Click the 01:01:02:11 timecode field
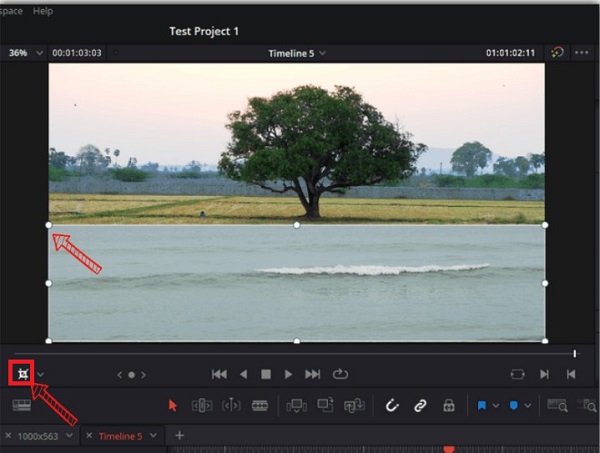Viewport: 600px width, 453px height. coord(510,53)
